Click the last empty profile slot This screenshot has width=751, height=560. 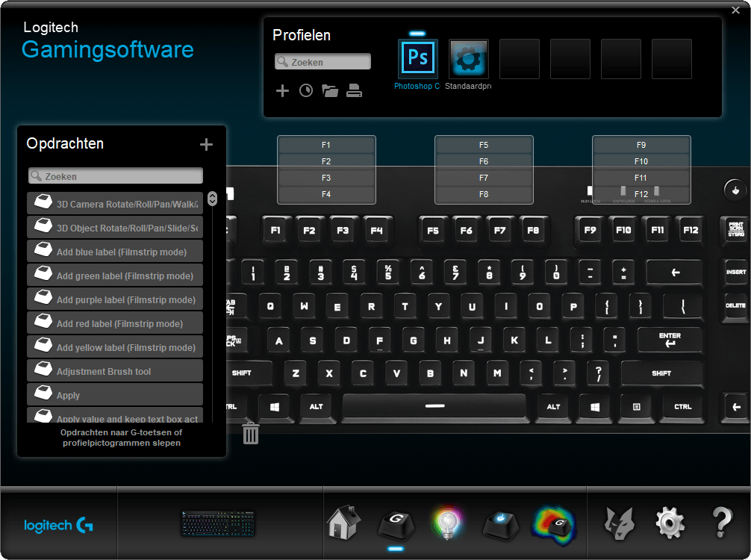[x=672, y=59]
